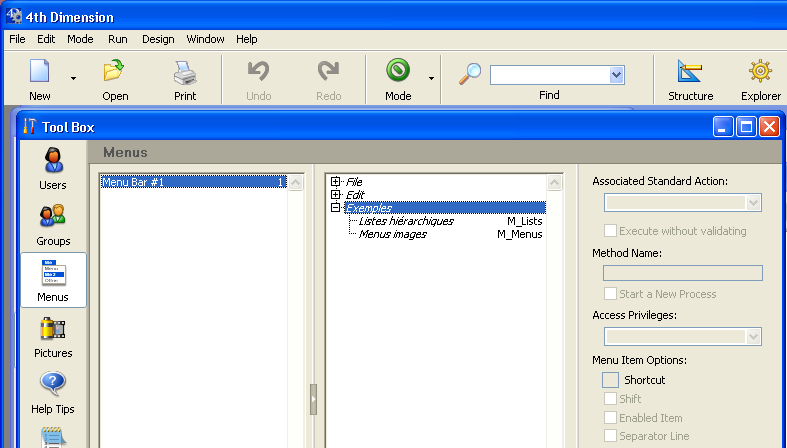
Task: Click the Method Name input field
Action: [x=683, y=273]
